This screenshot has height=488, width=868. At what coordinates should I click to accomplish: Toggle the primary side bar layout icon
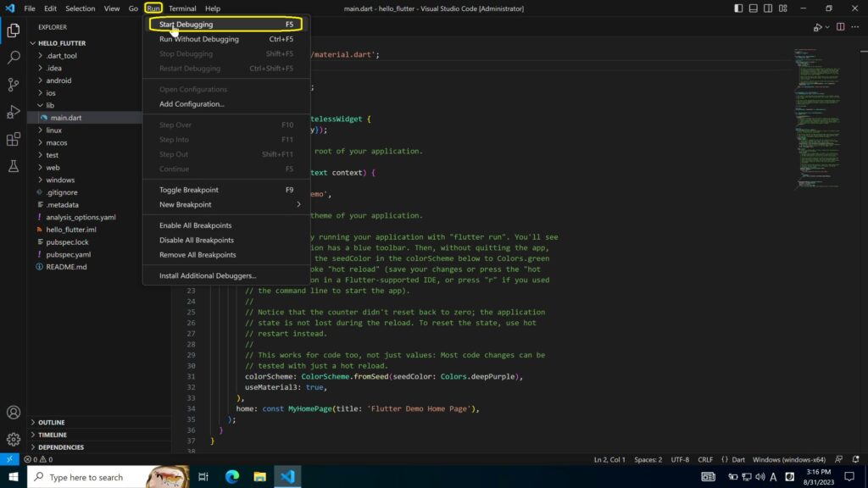[738, 8]
